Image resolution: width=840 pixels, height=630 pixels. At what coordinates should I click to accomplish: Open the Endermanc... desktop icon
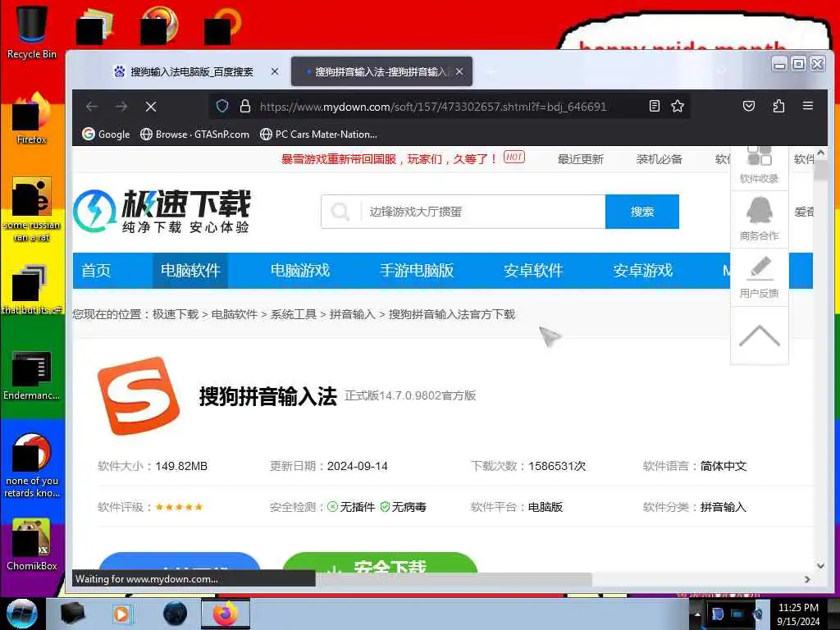coord(32,375)
